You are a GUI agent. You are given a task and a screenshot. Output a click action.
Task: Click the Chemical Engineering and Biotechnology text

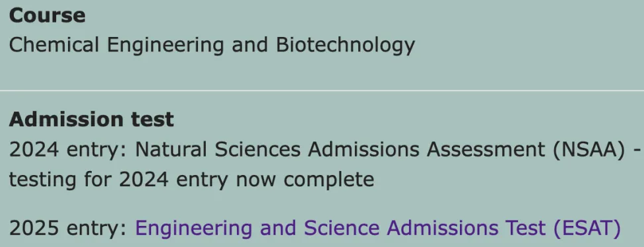pyautogui.click(x=212, y=46)
